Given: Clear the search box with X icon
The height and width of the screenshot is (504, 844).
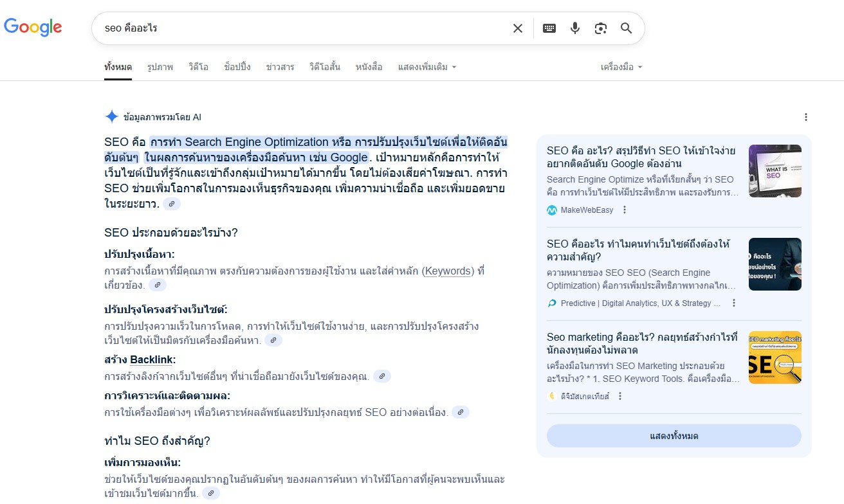Looking at the screenshot, I should tap(518, 28).
